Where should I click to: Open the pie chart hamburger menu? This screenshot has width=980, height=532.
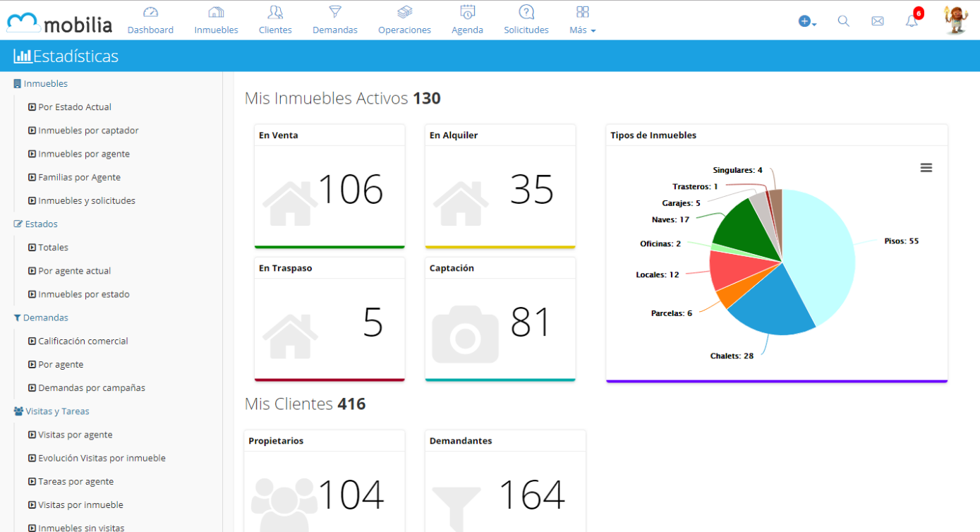[926, 168]
